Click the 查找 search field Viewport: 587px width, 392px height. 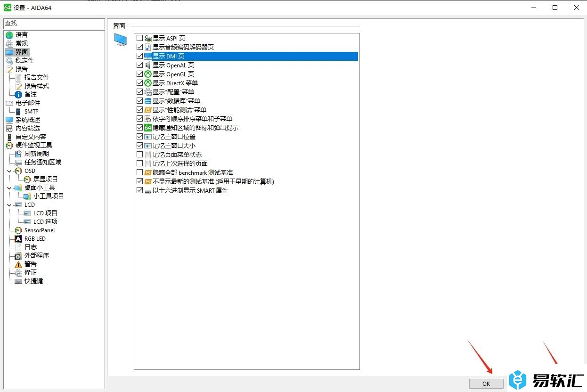[54, 24]
